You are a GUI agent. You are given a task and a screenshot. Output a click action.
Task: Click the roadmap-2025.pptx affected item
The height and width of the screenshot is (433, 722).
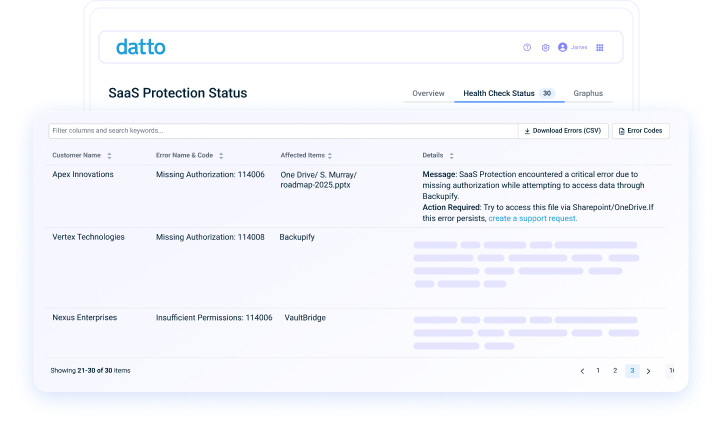(x=315, y=185)
